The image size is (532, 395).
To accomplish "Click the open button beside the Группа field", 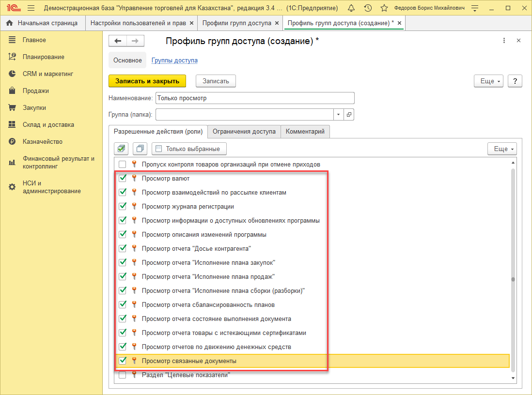I will pyautogui.click(x=349, y=115).
